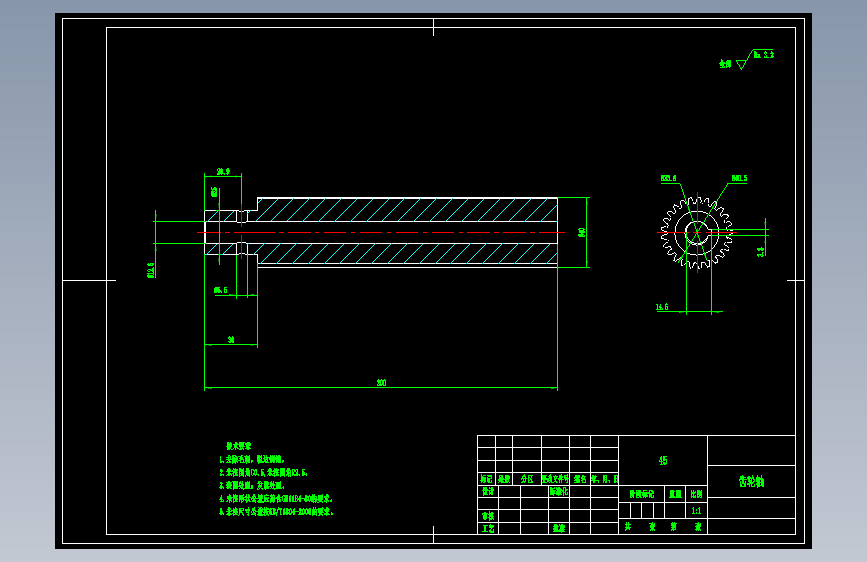Select the Φ33.6 gear diameter label
The width and height of the screenshot is (867, 562).
tap(668, 178)
